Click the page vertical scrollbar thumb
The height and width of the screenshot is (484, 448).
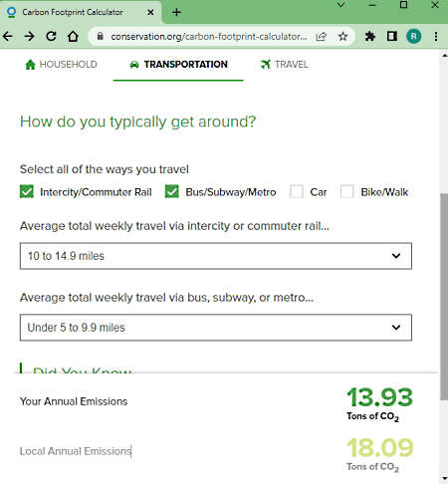pos(444,297)
